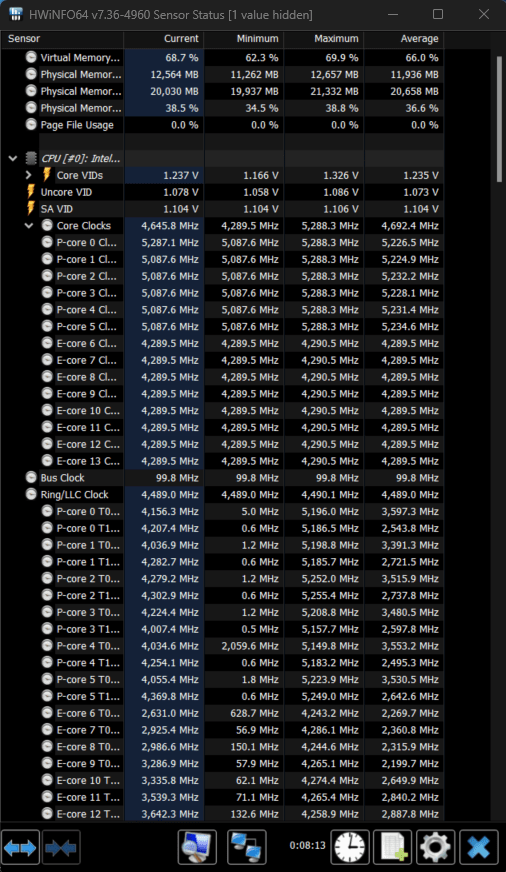
Task: Click the Virtual Memory row clock icon
Action: coord(31,57)
